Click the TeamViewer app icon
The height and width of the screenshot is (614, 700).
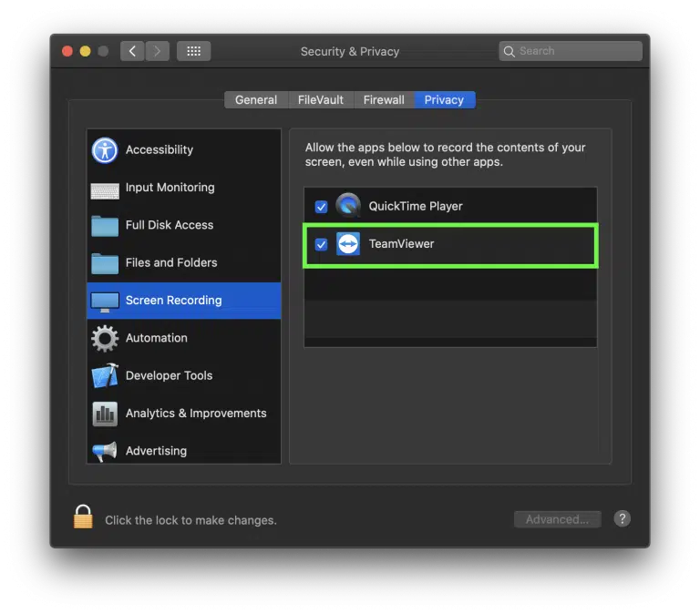tap(348, 244)
